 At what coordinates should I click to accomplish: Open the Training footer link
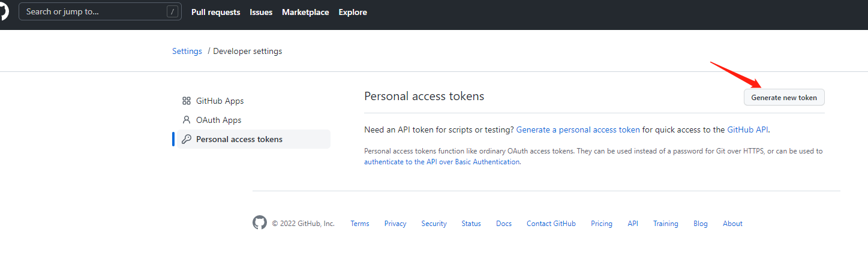(666, 224)
